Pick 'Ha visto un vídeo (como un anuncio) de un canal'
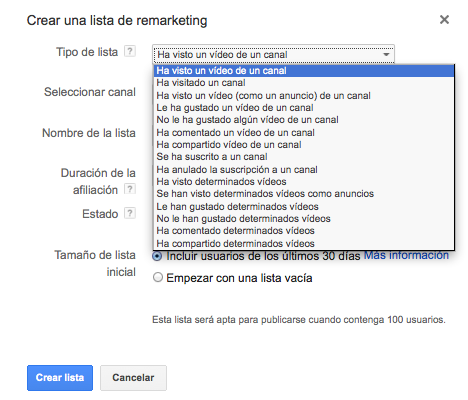This screenshot has width=468, height=400. [x=304, y=95]
